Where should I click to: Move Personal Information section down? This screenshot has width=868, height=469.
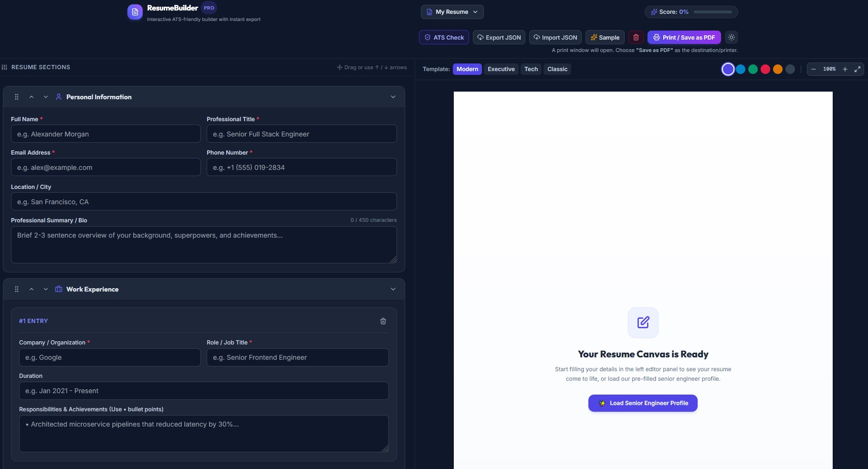point(46,97)
